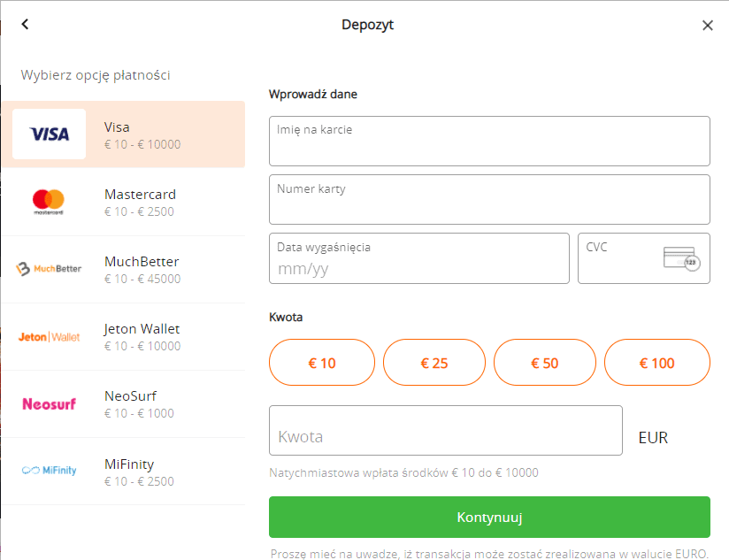Focus the Kwota amount input
Viewport: 729px width, 560px height.
point(446,431)
